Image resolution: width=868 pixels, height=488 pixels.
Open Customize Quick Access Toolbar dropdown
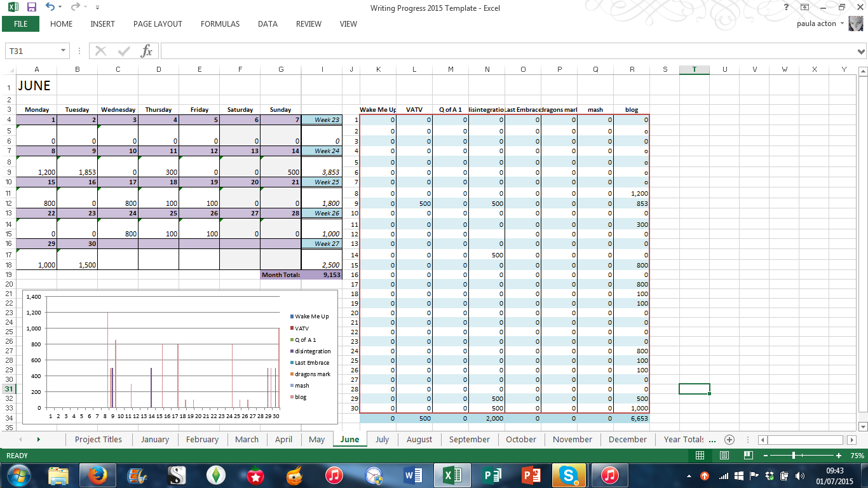coord(97,8)
